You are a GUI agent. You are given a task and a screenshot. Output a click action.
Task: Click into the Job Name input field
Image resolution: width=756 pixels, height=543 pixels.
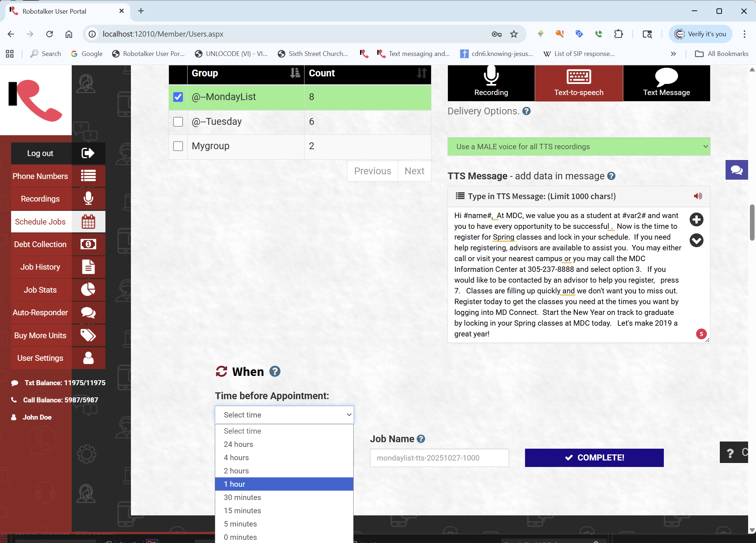pyautogui.click(x=439, y=458)
